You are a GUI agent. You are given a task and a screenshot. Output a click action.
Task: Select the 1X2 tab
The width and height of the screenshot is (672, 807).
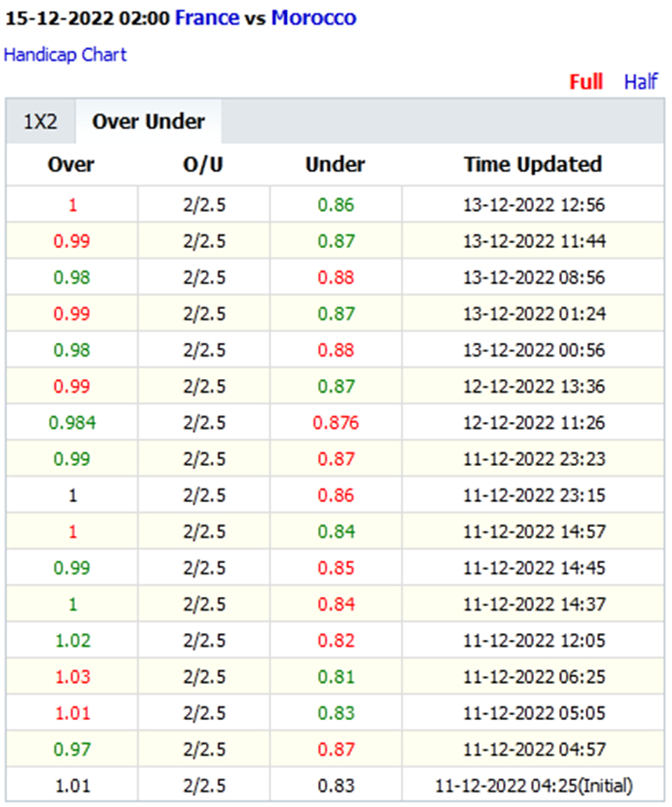[40, 121]
